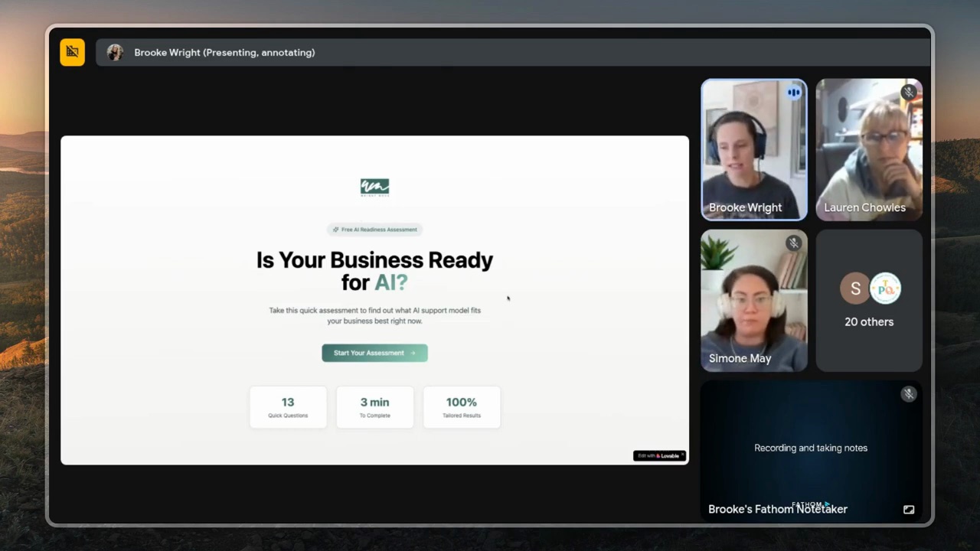Click the muted mic icon on Simone May tile
The width and height of the screenshot is (980, 551).
click(793, 243)
